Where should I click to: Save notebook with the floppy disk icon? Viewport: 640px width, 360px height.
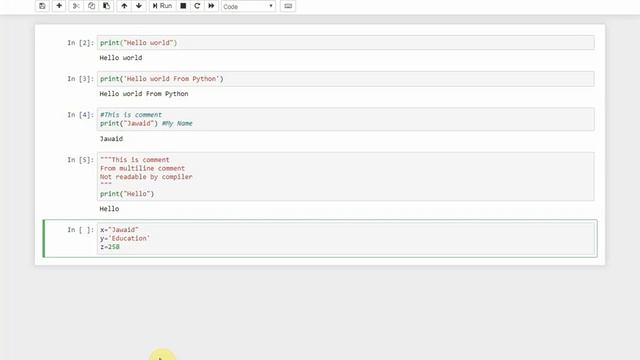coord(42,6)
